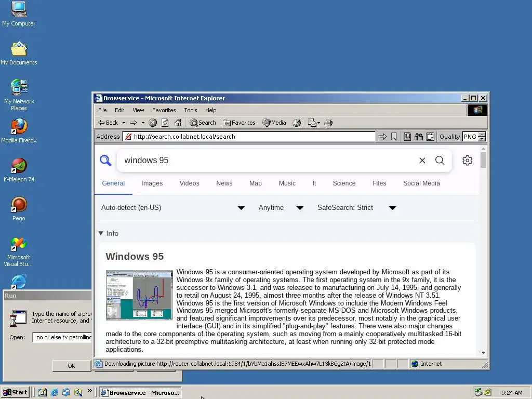532x399 pixels.
Task: Open the Help menu
Action: point(211,110)
